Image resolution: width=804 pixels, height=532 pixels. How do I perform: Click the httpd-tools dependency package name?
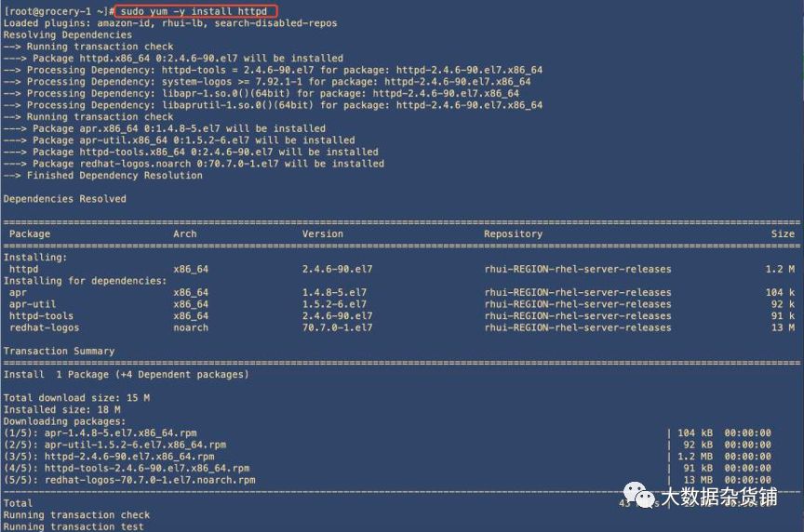click(x=41, y=315)
